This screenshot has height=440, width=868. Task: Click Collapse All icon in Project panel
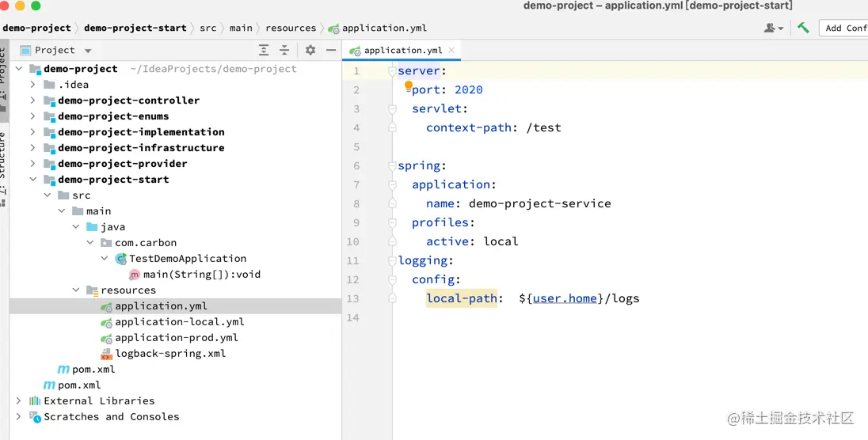click(x=285, y=50)
